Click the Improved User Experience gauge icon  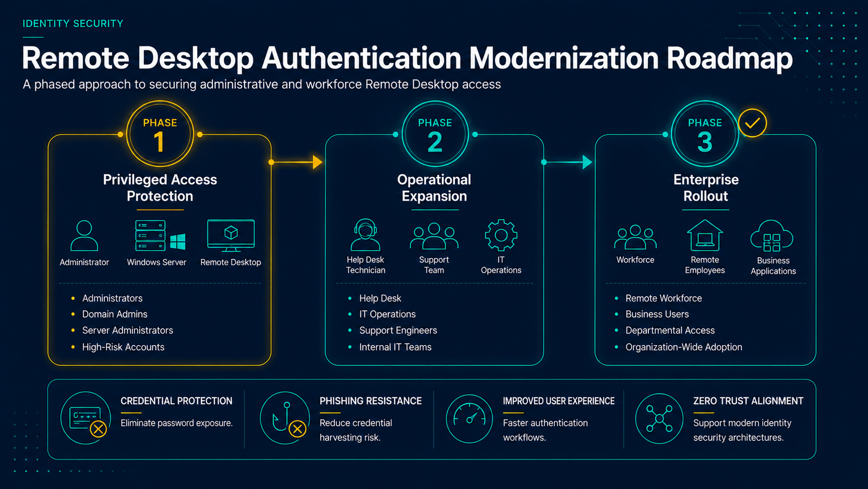coord(469,418)
